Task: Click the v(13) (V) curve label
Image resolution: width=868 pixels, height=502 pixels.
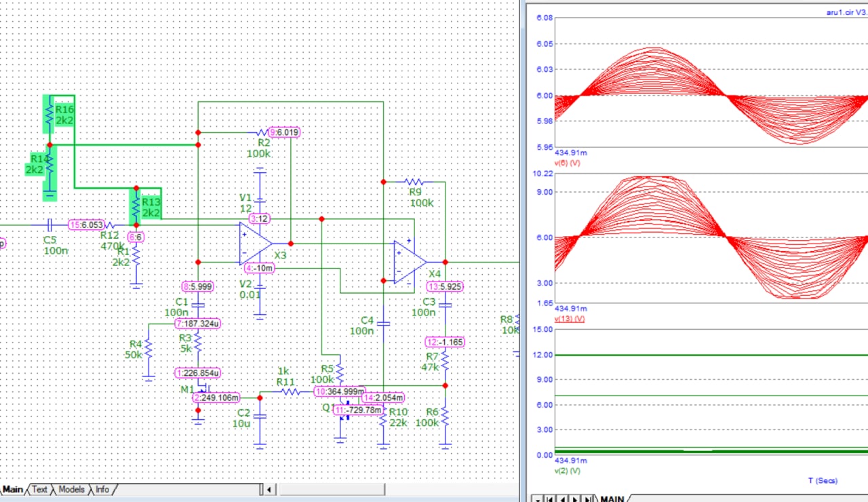Action: pyautogui.click(x=570, y=318)
